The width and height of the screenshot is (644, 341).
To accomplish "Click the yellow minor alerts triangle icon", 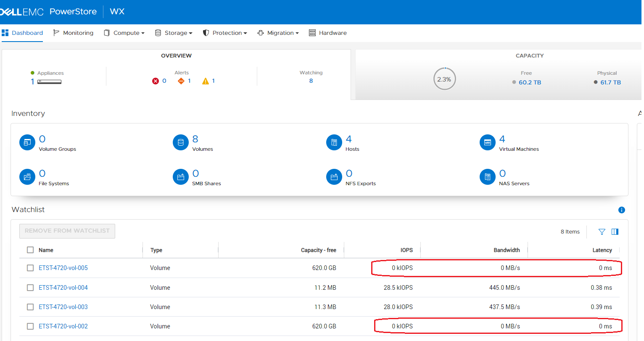I will pos(206,81).
